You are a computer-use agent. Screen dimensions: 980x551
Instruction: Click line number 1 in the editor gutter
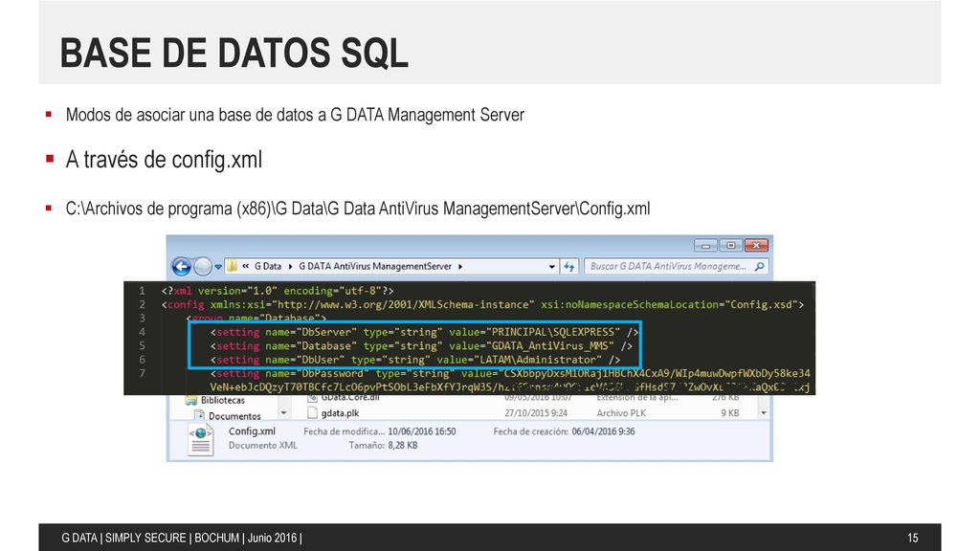pyautogui.click(x=142, y=291)
